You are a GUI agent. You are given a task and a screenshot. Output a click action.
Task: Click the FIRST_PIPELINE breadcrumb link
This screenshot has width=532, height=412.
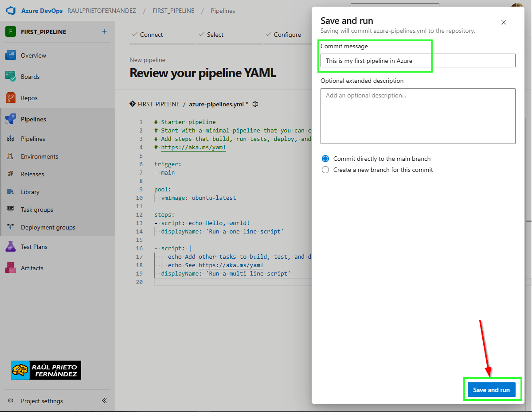coord(173,11)
